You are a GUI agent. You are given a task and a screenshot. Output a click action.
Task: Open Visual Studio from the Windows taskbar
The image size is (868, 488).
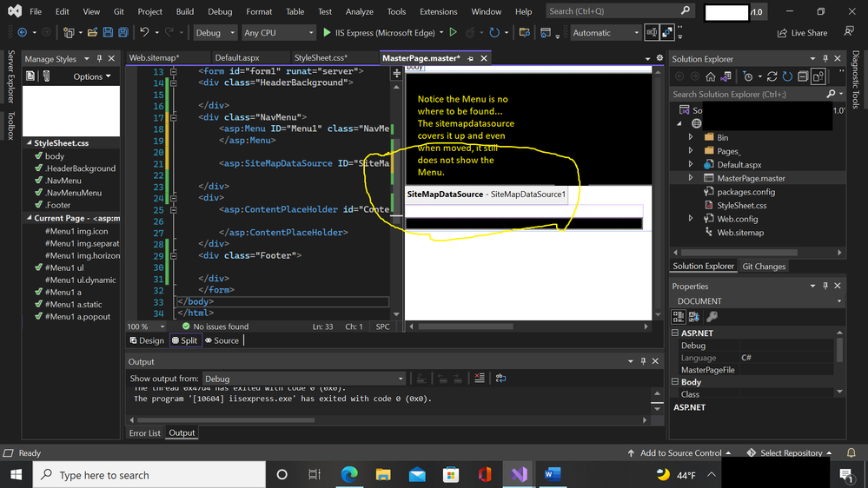519,474
